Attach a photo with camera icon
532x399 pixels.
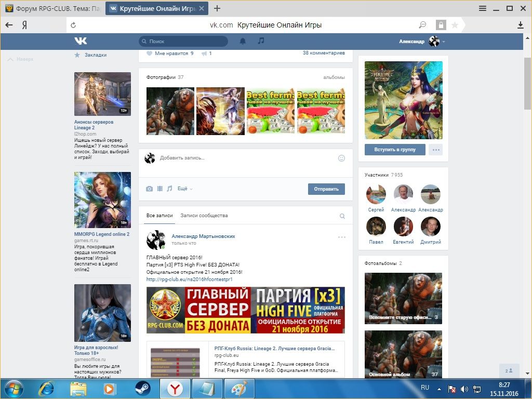(x=149, y=189)
